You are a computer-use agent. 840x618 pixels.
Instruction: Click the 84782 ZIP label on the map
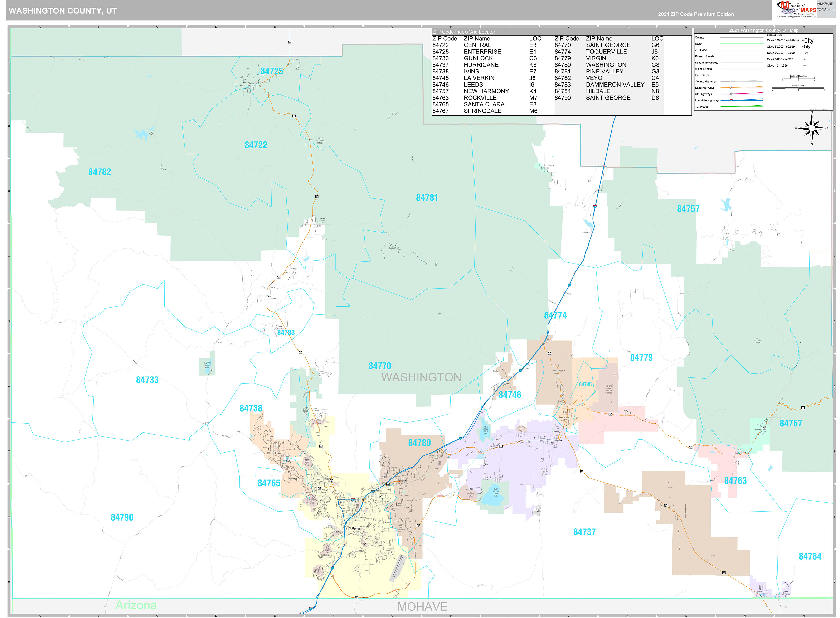100,172
